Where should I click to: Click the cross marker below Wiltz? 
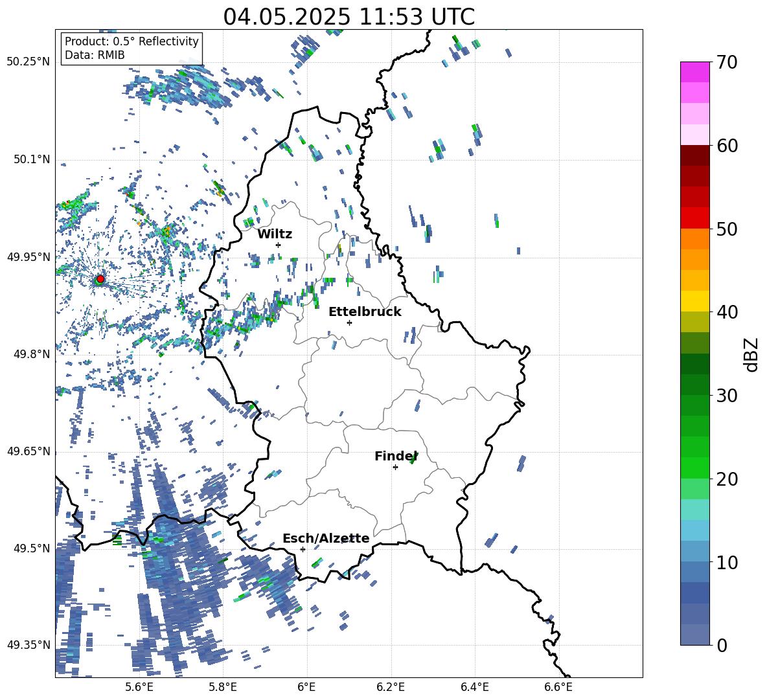(279, 245)
